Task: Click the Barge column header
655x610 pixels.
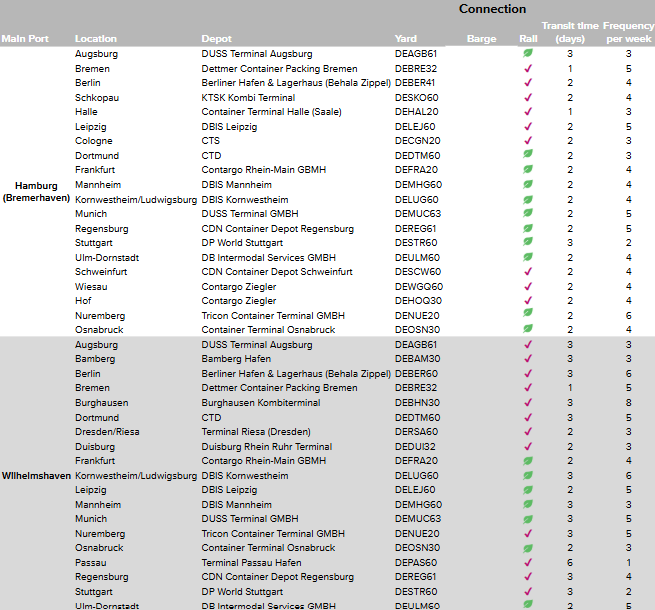Action: coord(481,39)
